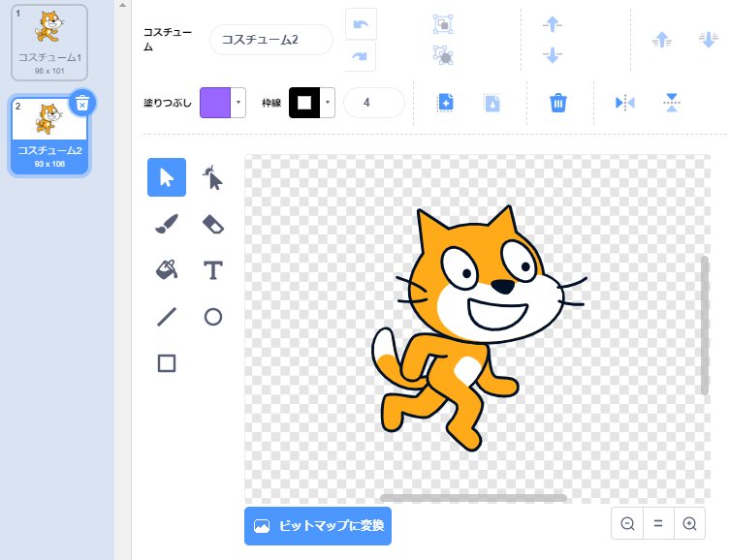Click the outline width field showing 4
Viewport: 729px width, 560px height.
click(x=374, y=103)
